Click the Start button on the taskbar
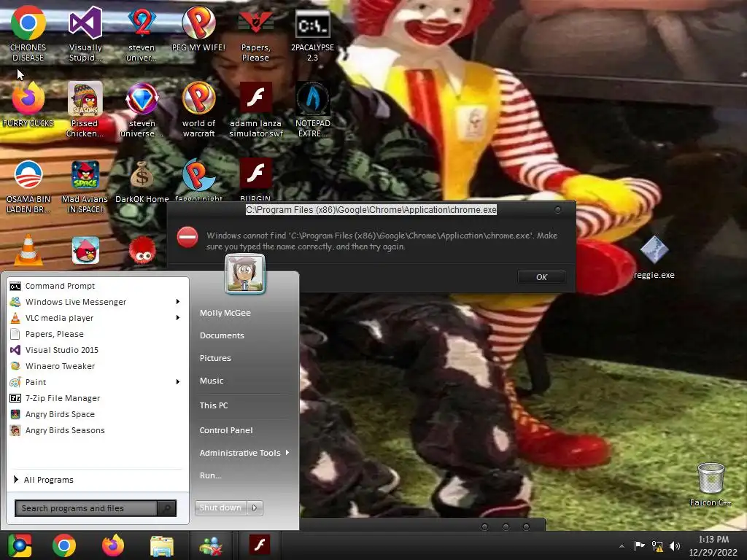Viewport: 747px width, 560px height. click(20, 545)
